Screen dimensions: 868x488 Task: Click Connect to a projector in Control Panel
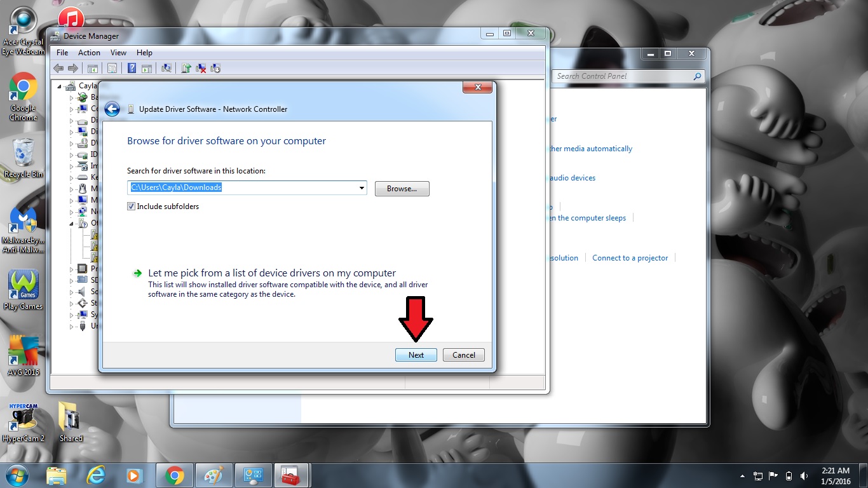(x=630, y=258)
